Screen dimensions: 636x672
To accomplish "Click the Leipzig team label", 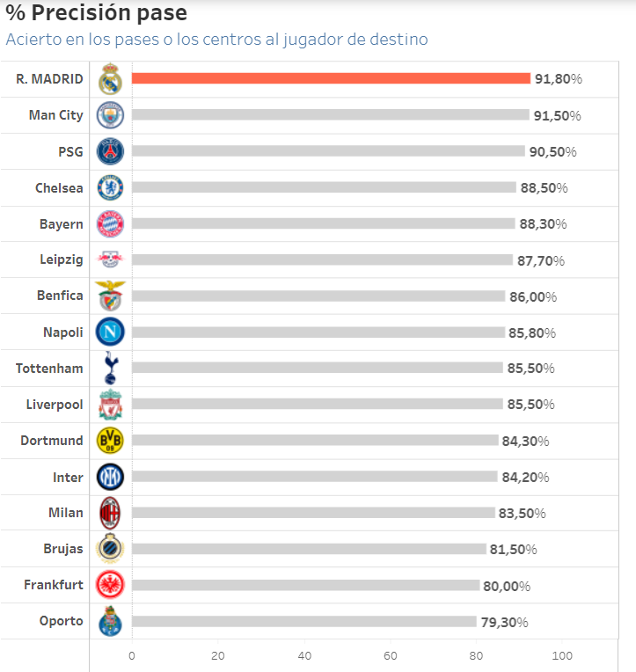I will (x=62, y=259).
